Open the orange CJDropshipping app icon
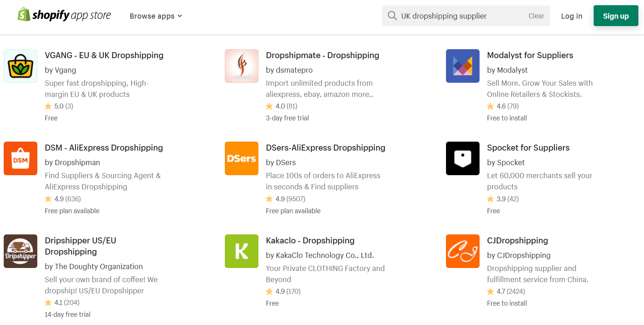 463,251
